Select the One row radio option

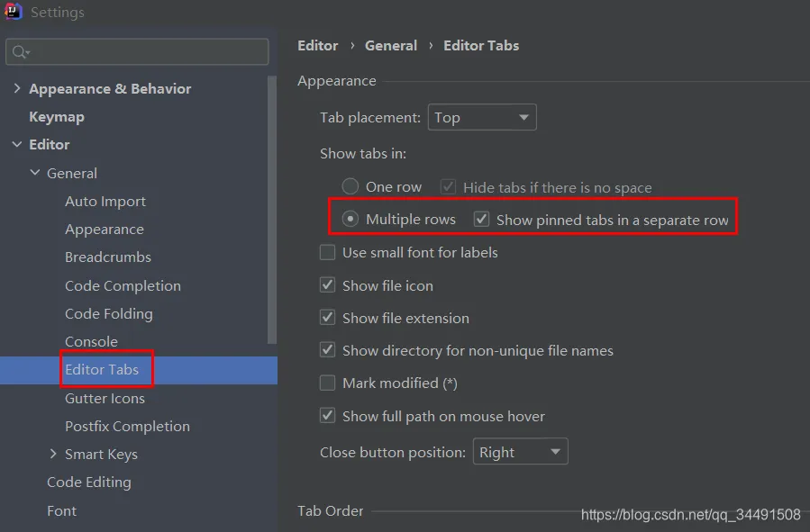[x=350, y=186]
